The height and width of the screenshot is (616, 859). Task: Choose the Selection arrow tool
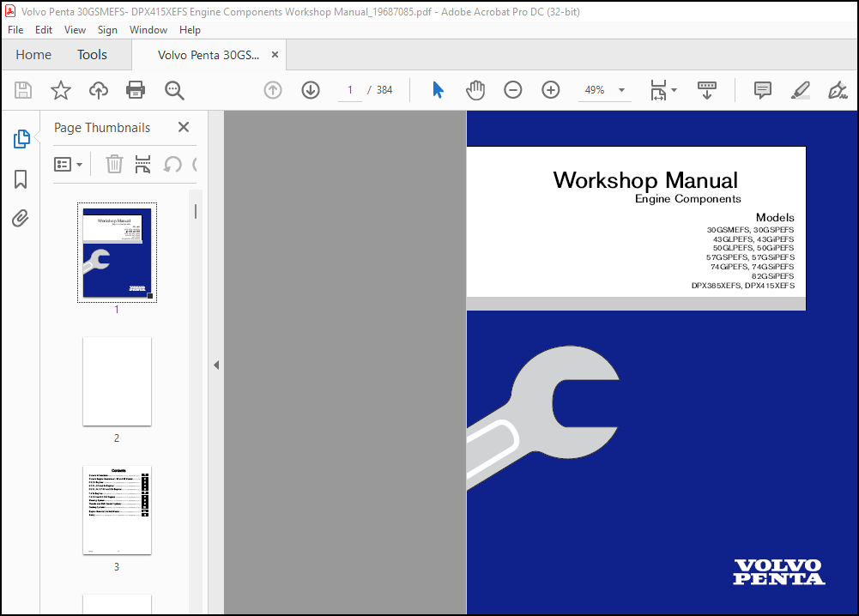[x=438, y=90]
